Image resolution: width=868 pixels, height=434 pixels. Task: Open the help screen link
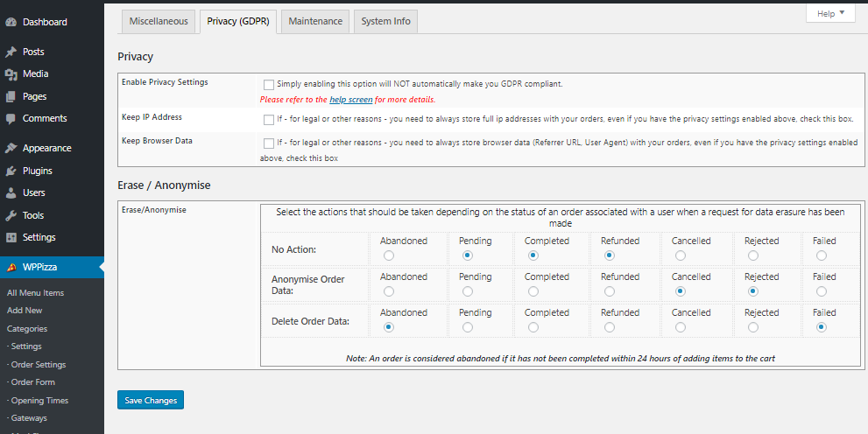350,100
